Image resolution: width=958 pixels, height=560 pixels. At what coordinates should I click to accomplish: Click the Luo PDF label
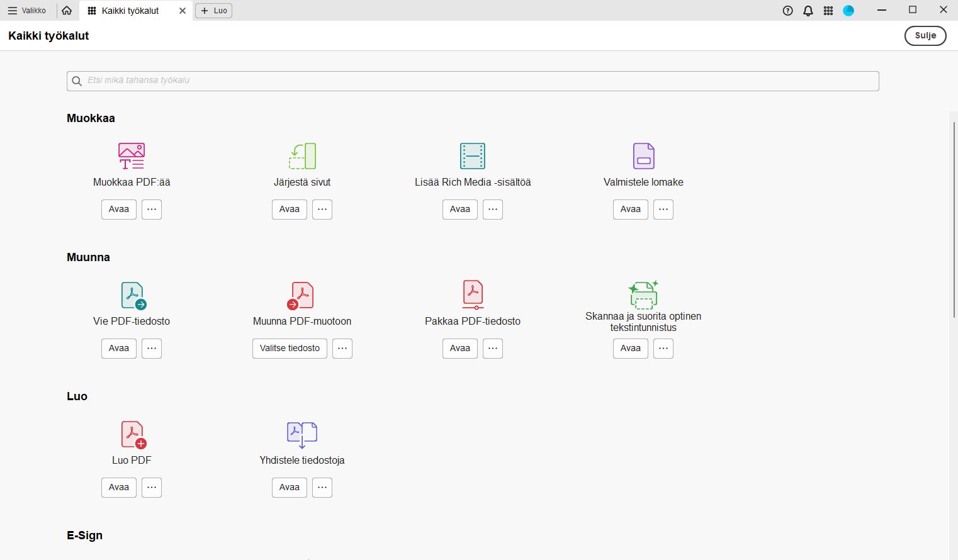coord(132,461)
